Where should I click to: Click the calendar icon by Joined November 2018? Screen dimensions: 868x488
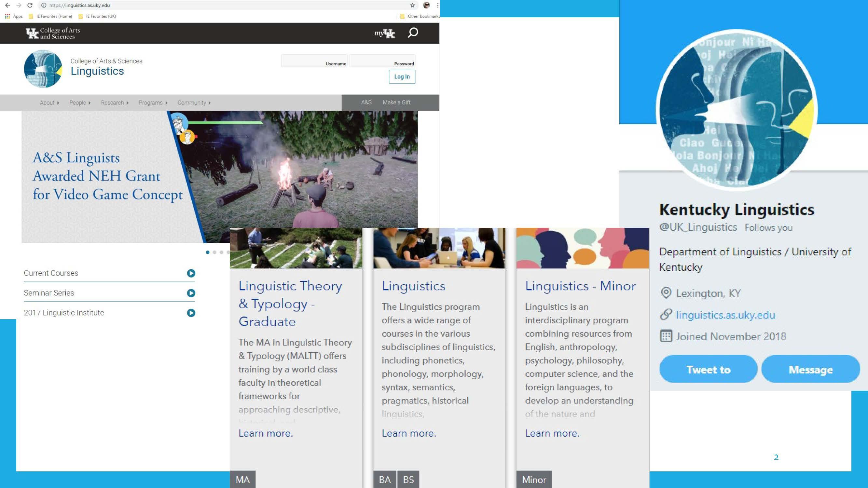(x=666, y=336)
